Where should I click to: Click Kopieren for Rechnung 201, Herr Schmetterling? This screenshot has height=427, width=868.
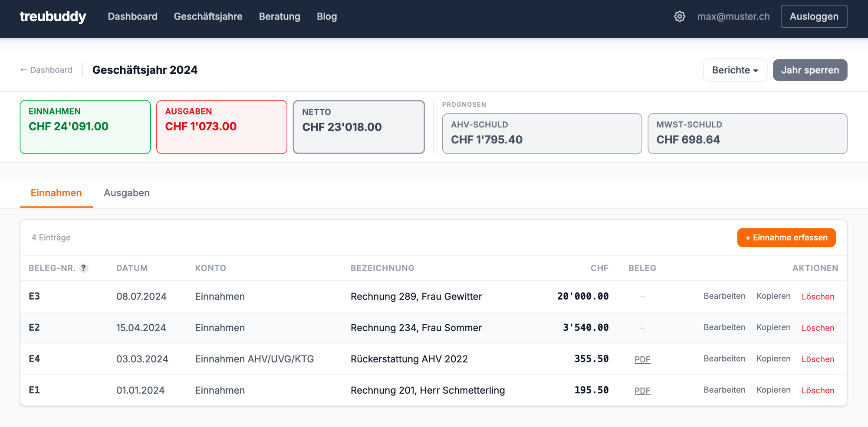(x=773, y=390)
